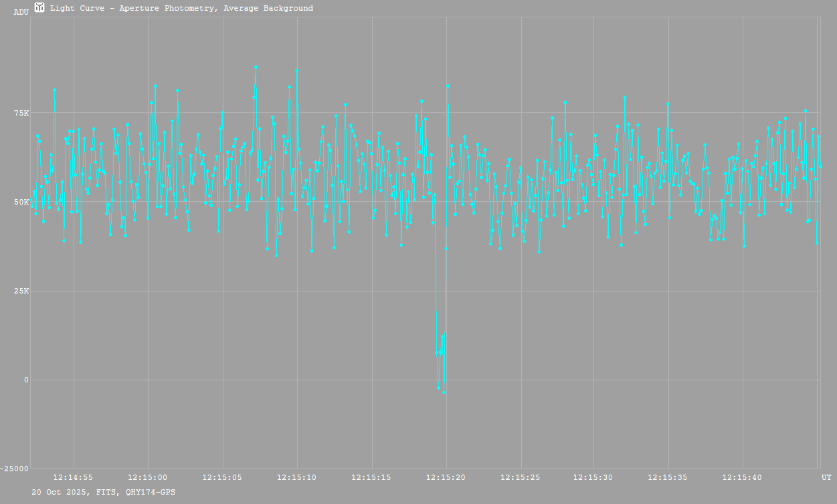Click the footer text with date and camera

104,492
